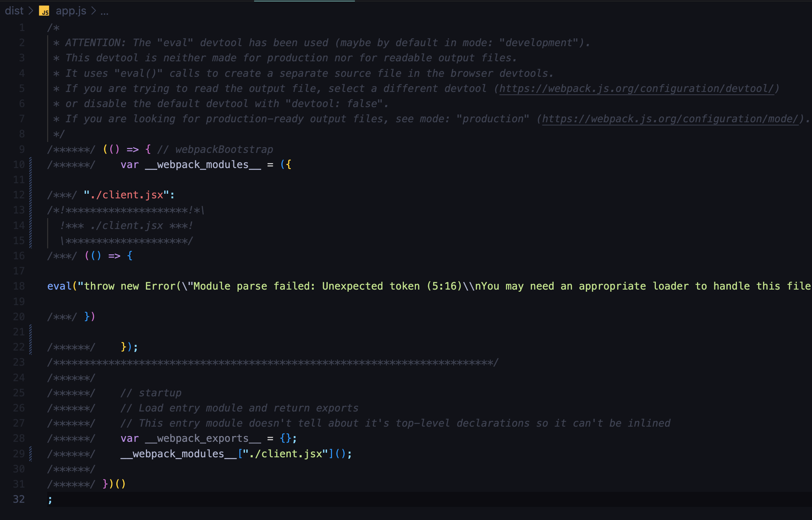This screenshot has height=520, width=812.
Task: Open the dist folder breadcrumb
Action: 14,11
